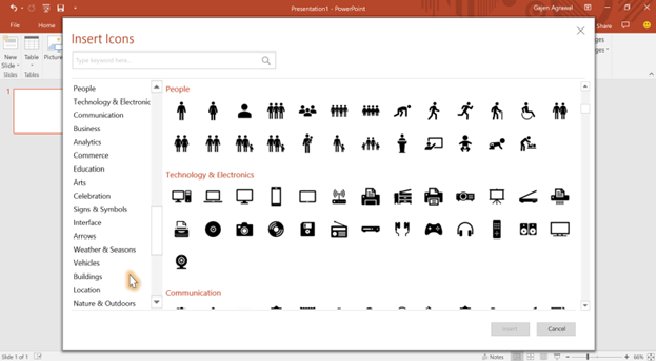Open the File tab
The width and height of the screenshot is (656, 361).
(x=15, y=25)
